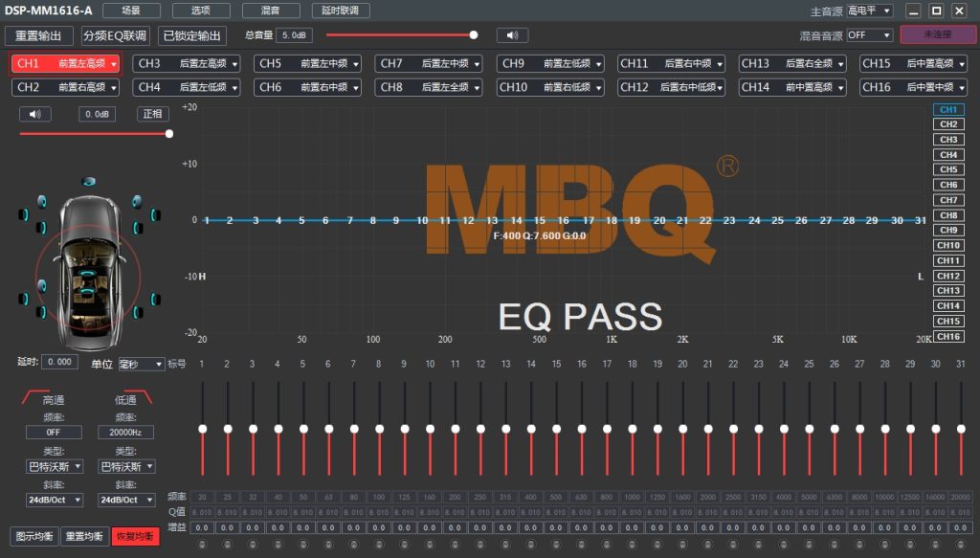Image resolution: width=980 pixels, height=558 pixels.
Task: Click the high-pass filter curve icon
Action: [35, 397]
